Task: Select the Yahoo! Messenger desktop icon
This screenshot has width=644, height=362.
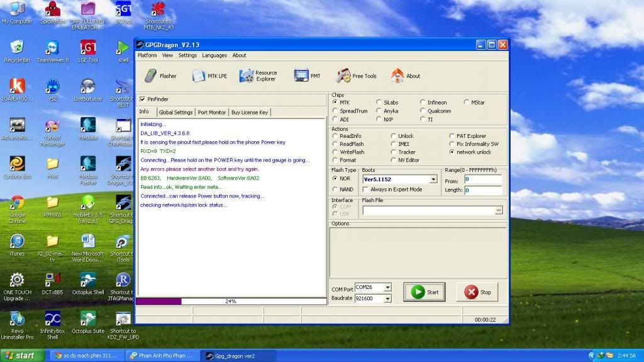Action: 53,132
